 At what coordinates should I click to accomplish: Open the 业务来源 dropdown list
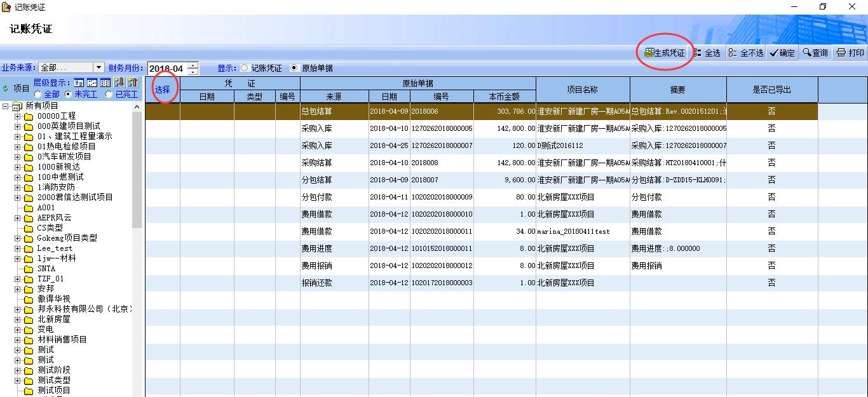(98, 67)
